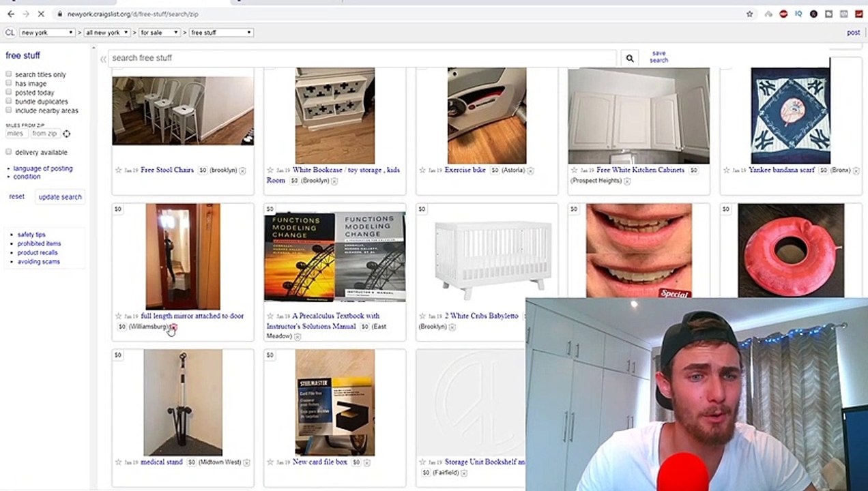The height and width of the screenshot is (491, 868).
Task: Open the all new york area dropdown
Action: click(x=107, y=32)
